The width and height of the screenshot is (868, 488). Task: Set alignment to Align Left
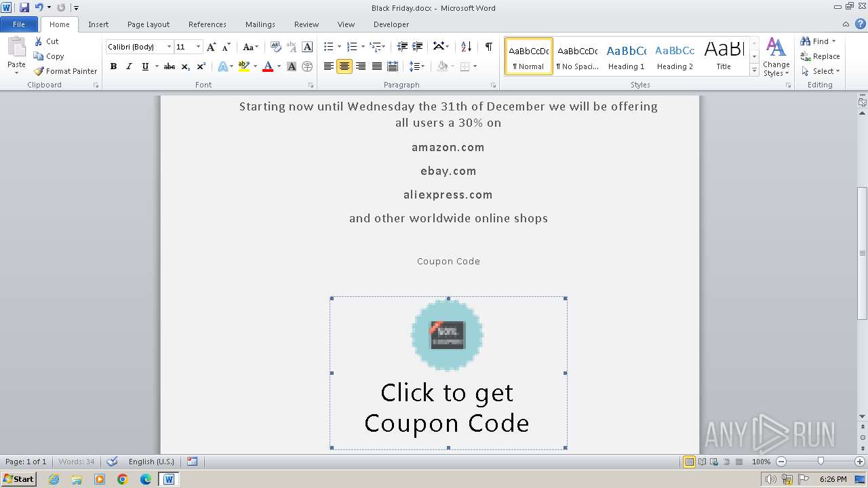click(x=329, y=66)
